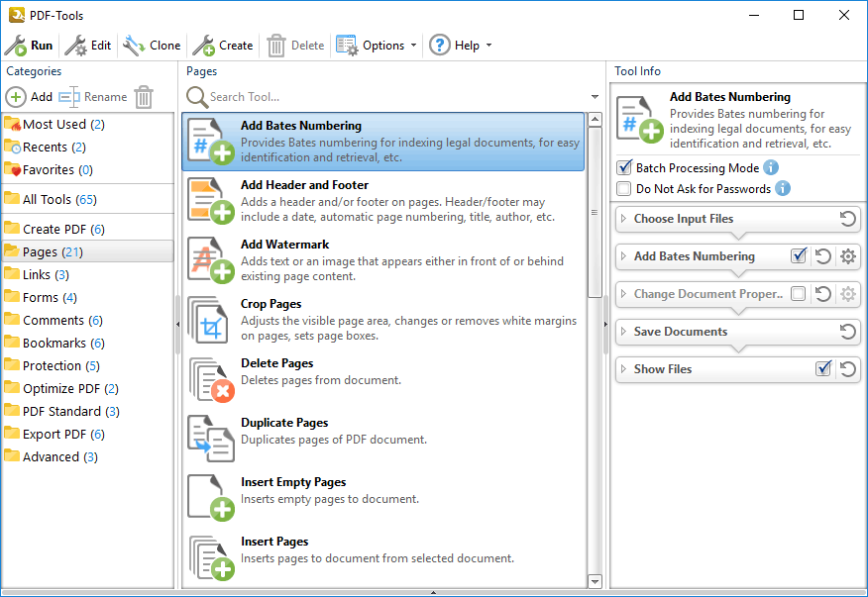Select the Crop Pages tool icon
The height and width of the screenshot is (597, 868).
[208, 320]
